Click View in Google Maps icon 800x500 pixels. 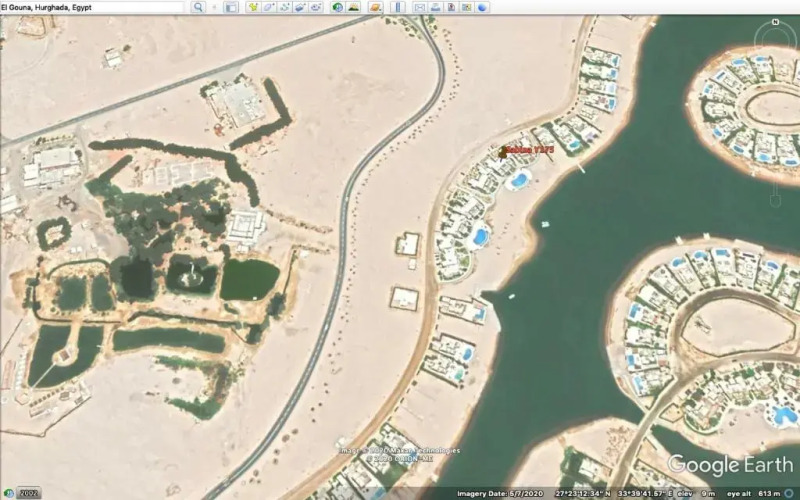(466, 7)
